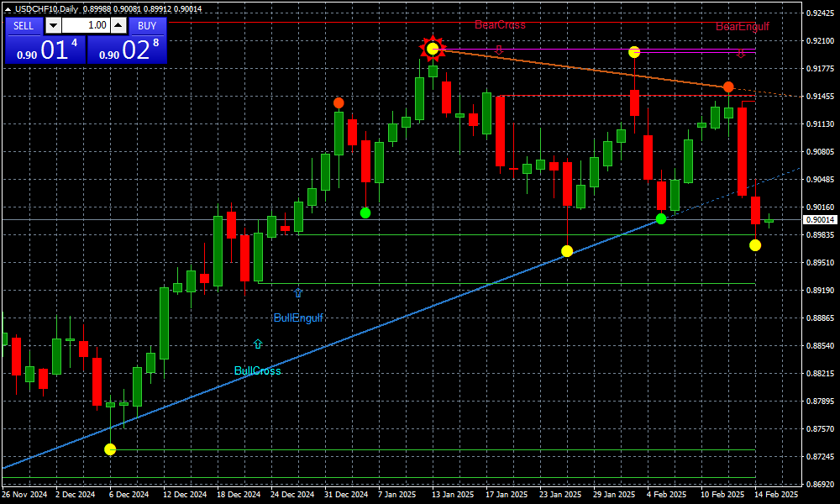Click the down-arrow icon below BearCross
This screenshot has width=840, height=504.
[499, 50]
